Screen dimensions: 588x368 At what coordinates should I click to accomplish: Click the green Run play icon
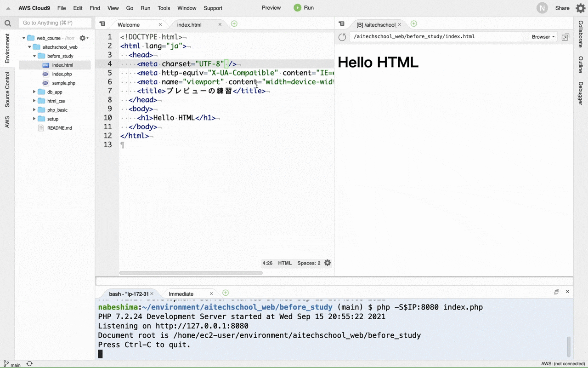pos(298,8)
